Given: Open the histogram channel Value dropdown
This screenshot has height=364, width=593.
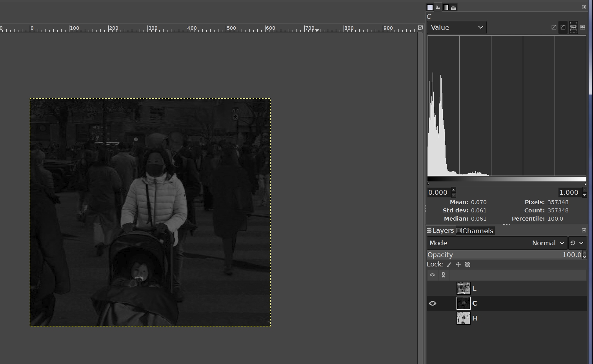Looking at the screenshot, I should 457,27.
